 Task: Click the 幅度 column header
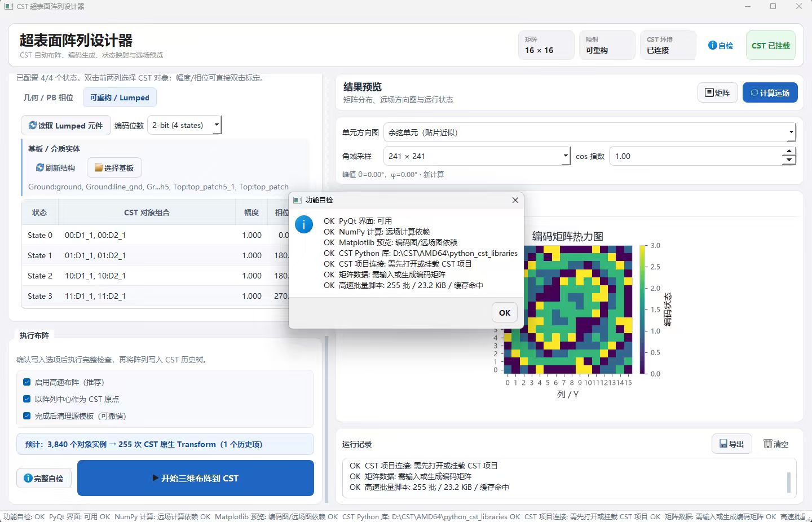(251, 213)
